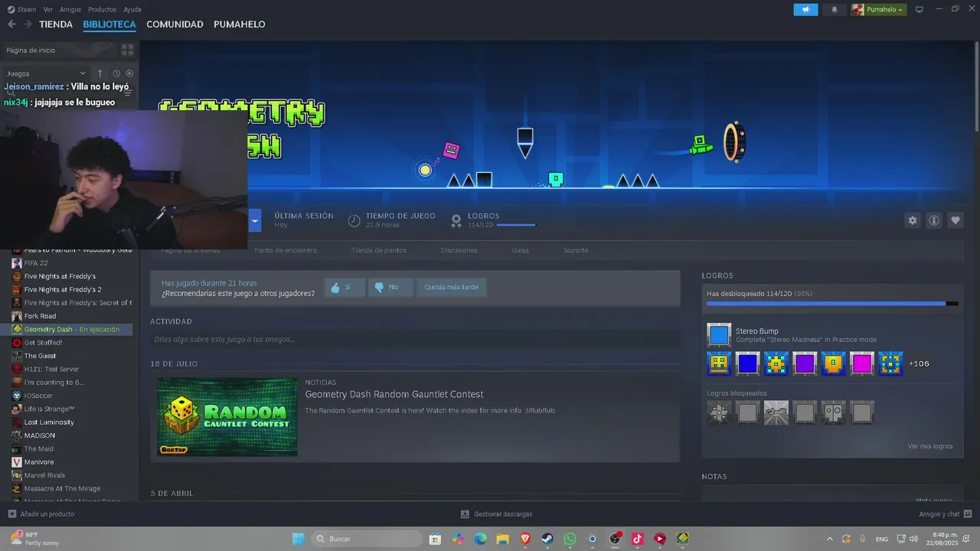This screenshot has height=551, width=980.
Task: Click the activity text field
Action: point(415,339)
